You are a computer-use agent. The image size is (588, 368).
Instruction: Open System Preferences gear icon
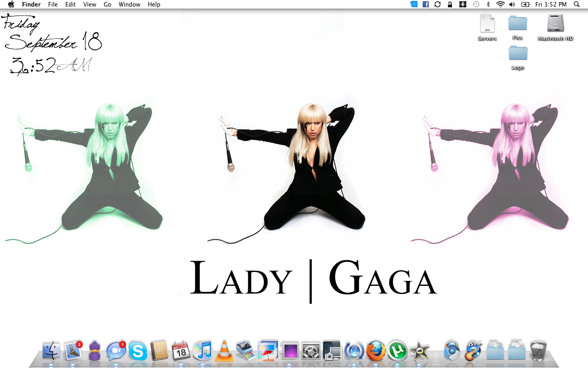[311, 351]
